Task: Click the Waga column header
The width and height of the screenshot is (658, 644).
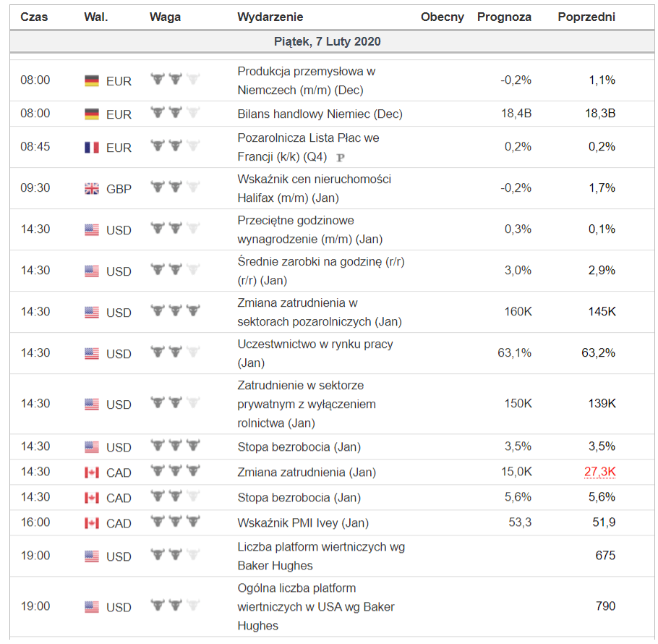Action: point(165,17)
